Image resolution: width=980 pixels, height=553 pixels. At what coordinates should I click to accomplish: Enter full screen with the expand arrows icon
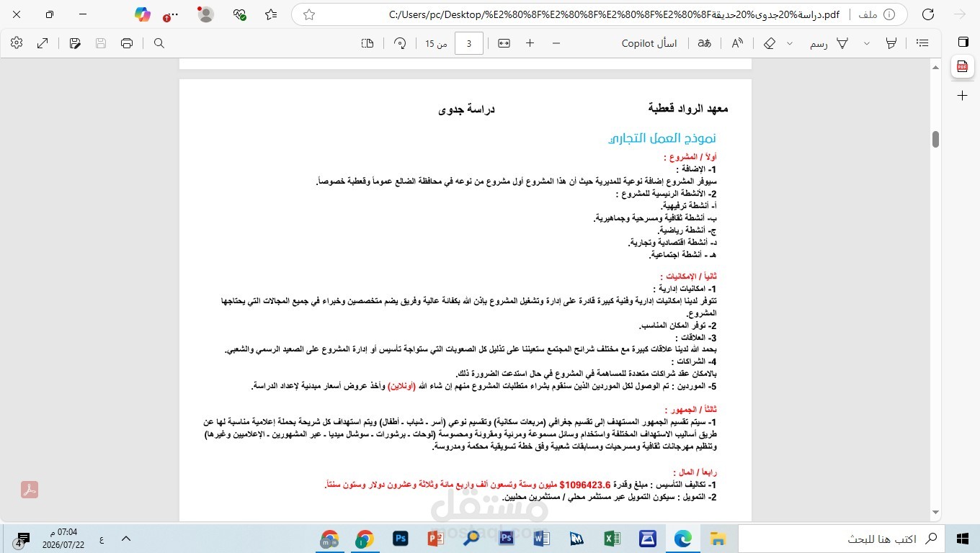click(x=43, y=43)
